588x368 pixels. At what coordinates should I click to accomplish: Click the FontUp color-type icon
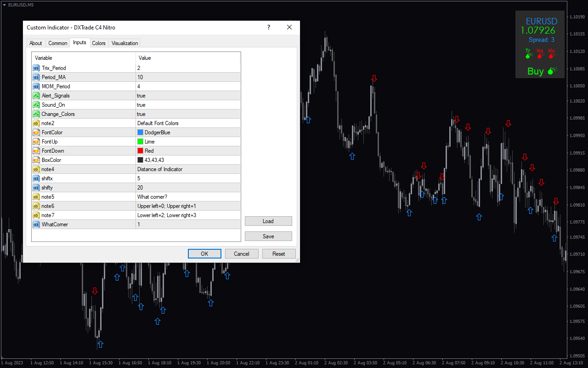pos(36,142)
